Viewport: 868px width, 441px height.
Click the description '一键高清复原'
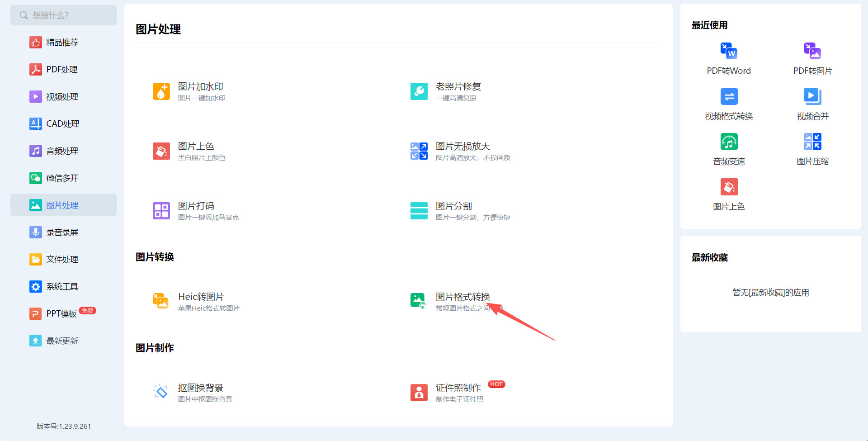tap(456, 98)
